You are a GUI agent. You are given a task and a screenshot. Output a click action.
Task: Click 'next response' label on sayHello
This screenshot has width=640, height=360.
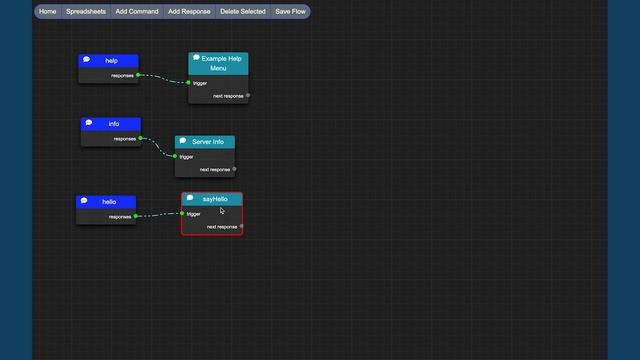pos(222,227)
